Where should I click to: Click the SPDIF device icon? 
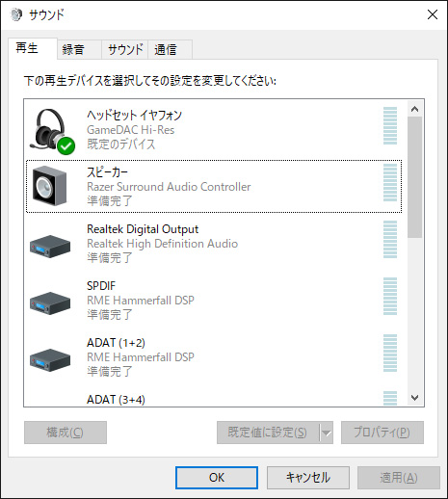[x=50, y=303]
